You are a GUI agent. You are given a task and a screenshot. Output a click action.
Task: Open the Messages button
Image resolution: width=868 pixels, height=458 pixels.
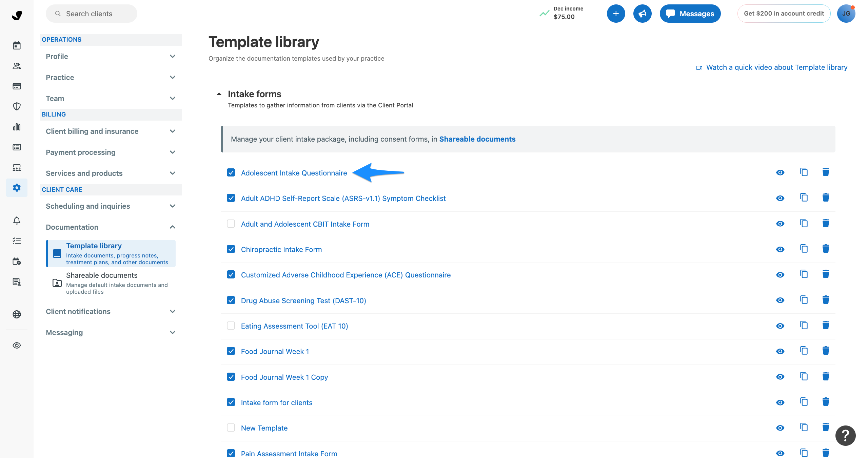tap(690, 14)
